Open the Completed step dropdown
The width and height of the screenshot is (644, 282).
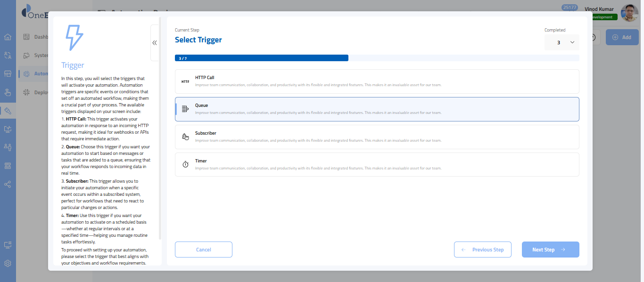(562, 42)
